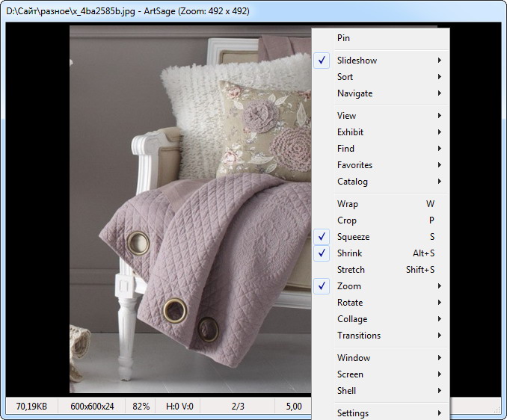Expand the Screen submenu arrow
This screenshot has height=420, width=507.
coord(440,374)
